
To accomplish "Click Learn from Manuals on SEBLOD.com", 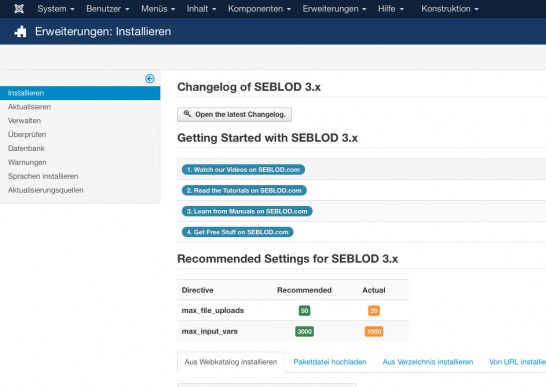I will click(x=247, y=211).
